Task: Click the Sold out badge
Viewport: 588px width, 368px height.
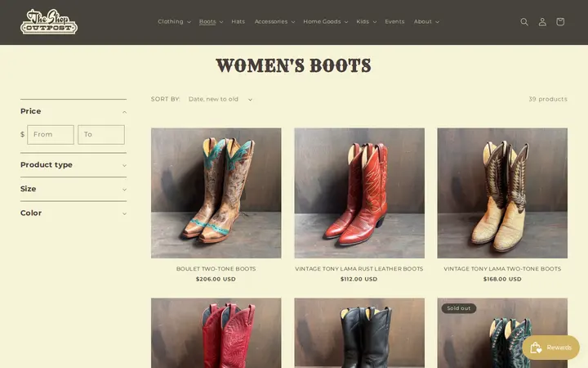Action: pos(459,308)
